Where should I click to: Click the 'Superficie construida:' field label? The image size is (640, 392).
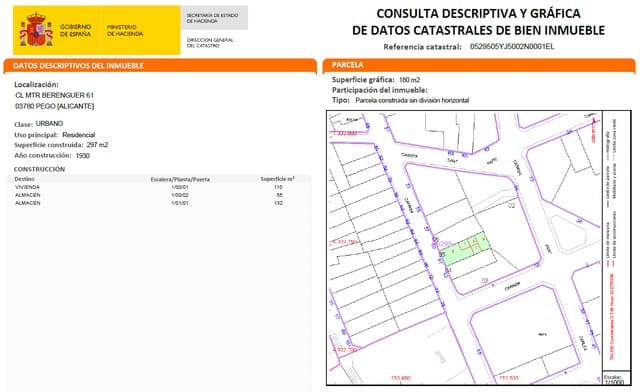(49, 145)
